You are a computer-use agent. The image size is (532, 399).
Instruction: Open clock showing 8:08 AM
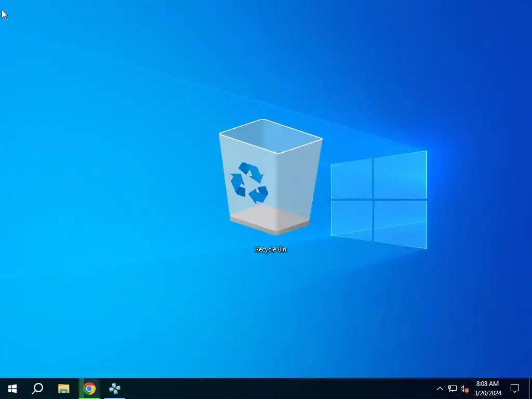[x=487, y=389]
